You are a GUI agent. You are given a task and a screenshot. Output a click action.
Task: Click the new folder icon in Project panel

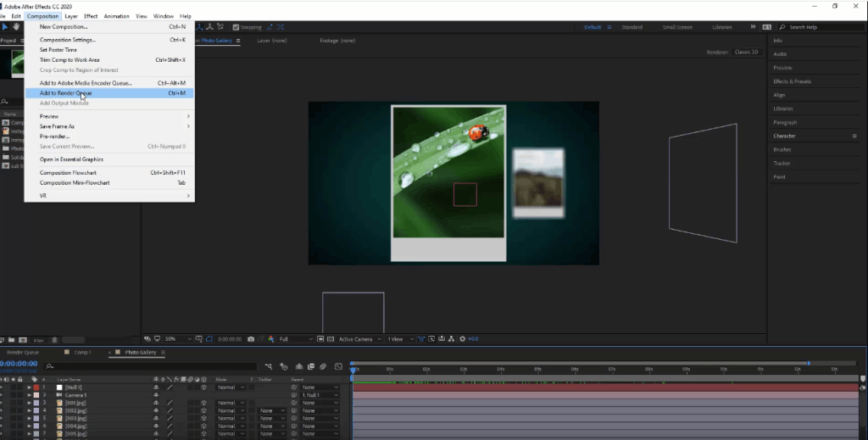(11, 340)
